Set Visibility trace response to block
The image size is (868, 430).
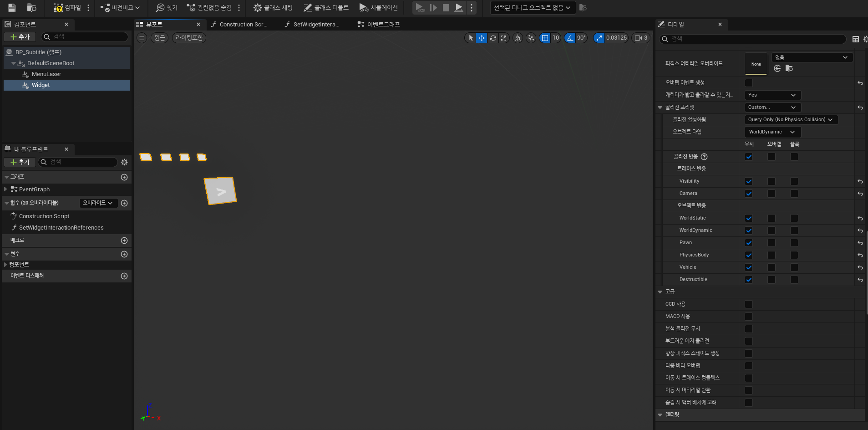pyautogui.click(x=794, y=181)
